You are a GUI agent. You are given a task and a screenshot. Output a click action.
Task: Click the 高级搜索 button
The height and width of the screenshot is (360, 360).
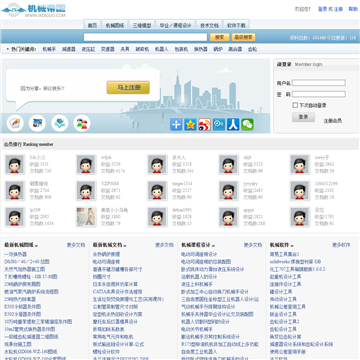[x=243, y=37]
